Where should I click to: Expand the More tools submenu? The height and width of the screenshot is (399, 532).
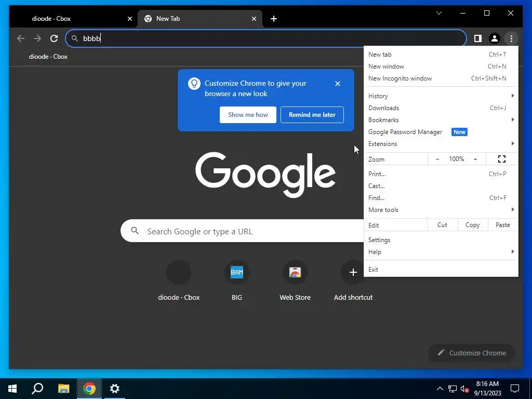[x=441, y=210]
